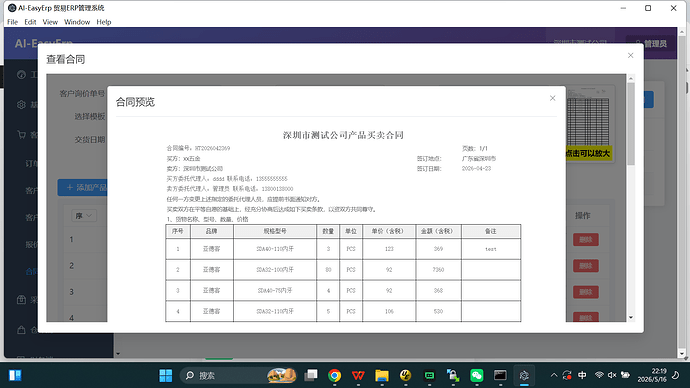Click the settings gear icon in the sidebar
The width and height of the screenshot is (690, 388).
21,105
